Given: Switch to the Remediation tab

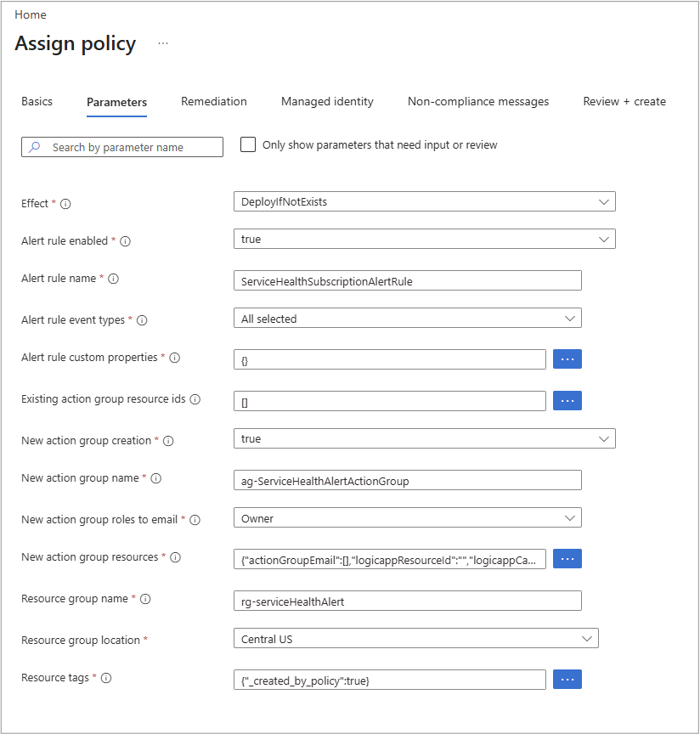Looking at the screenshot, I should [214, 102].
